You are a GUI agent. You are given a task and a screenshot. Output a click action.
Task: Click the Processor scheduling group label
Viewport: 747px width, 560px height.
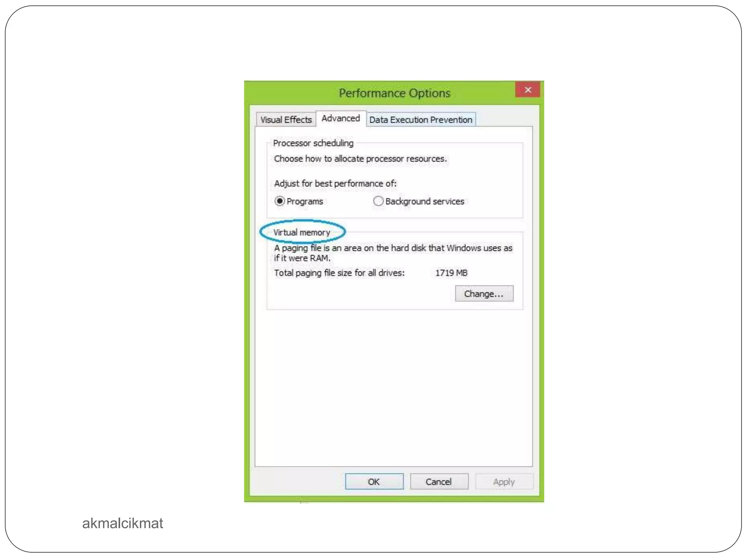(313, 143)
